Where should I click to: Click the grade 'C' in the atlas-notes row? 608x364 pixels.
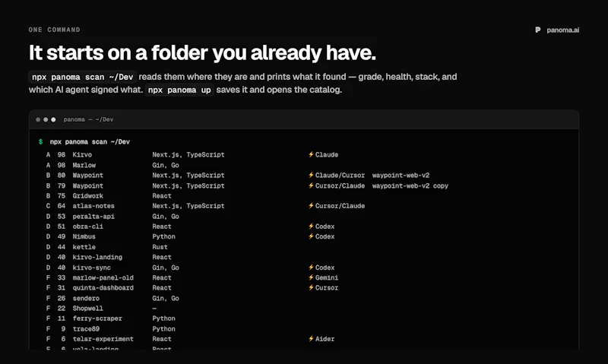(x=48, y=206)
